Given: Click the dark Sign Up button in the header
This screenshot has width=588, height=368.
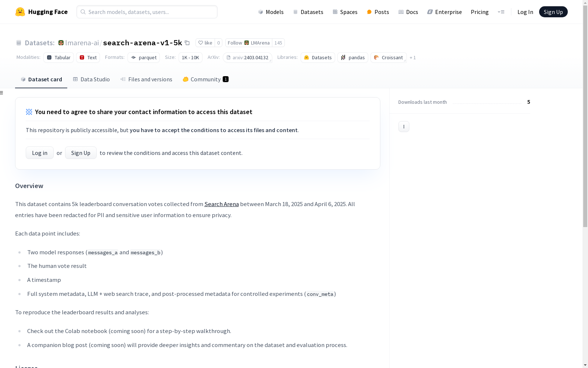Looking at the screenshot, I should [553, 12].
